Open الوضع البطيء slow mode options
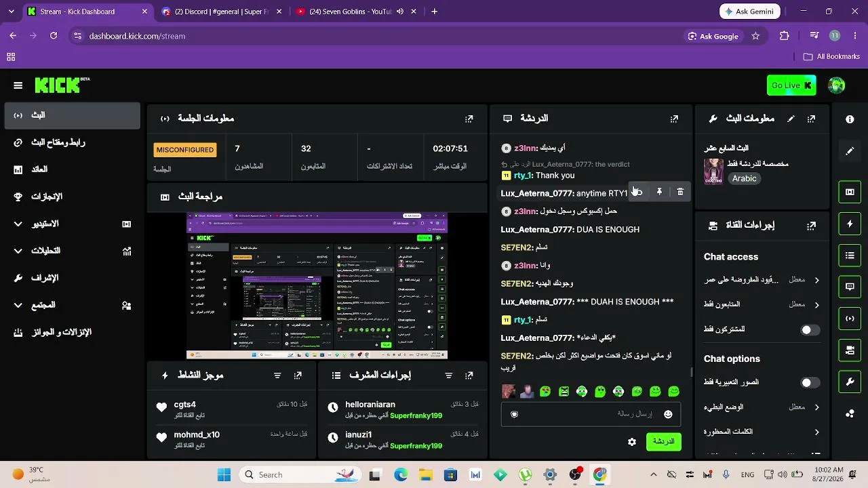868x488 pixels. (762, 407)
